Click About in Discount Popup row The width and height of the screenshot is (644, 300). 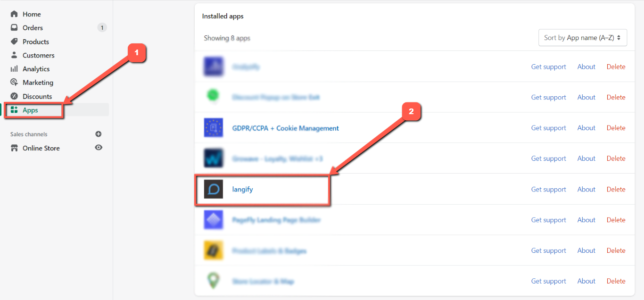[x=586, y=97]
